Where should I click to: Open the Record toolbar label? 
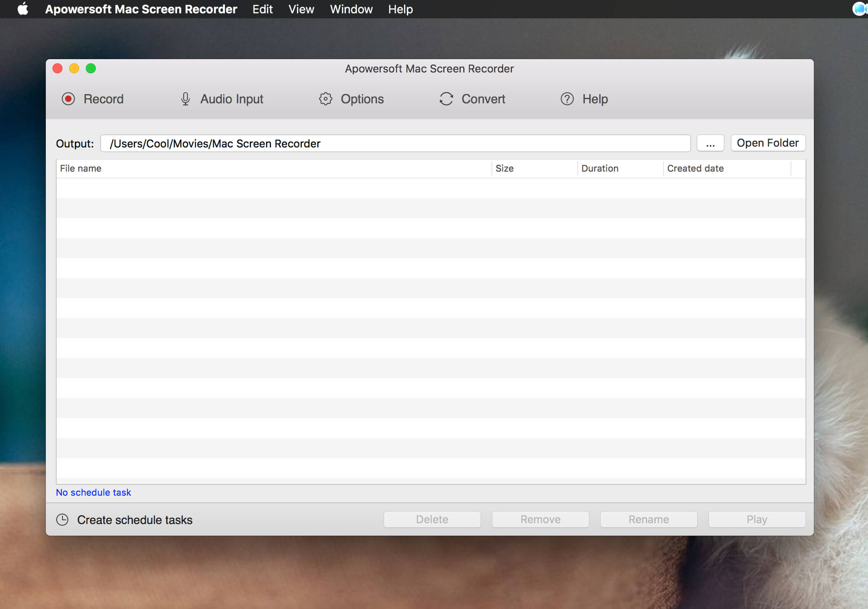pos(104,99)
